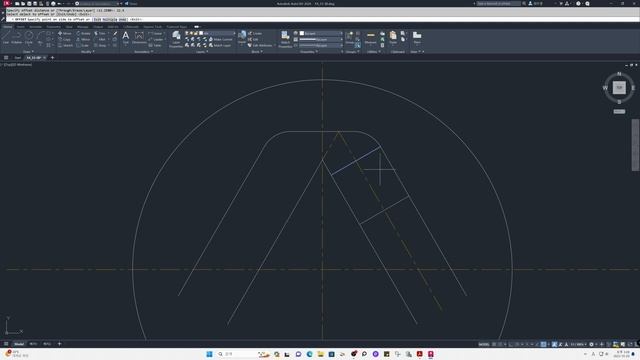Image resolution: width=640 pixels, height=360 pixels.
Task: Click the Group tool
Action: [349, 38]
